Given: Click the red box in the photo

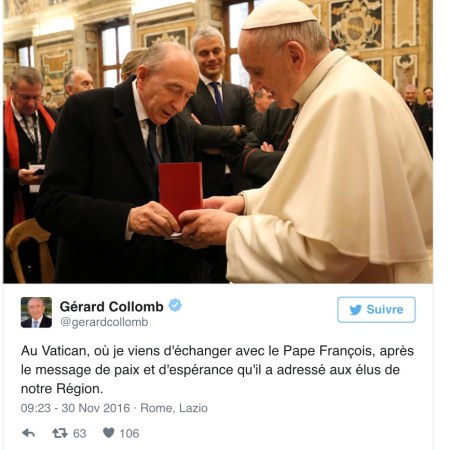Looking at the screenshot, I should (181, 189).
